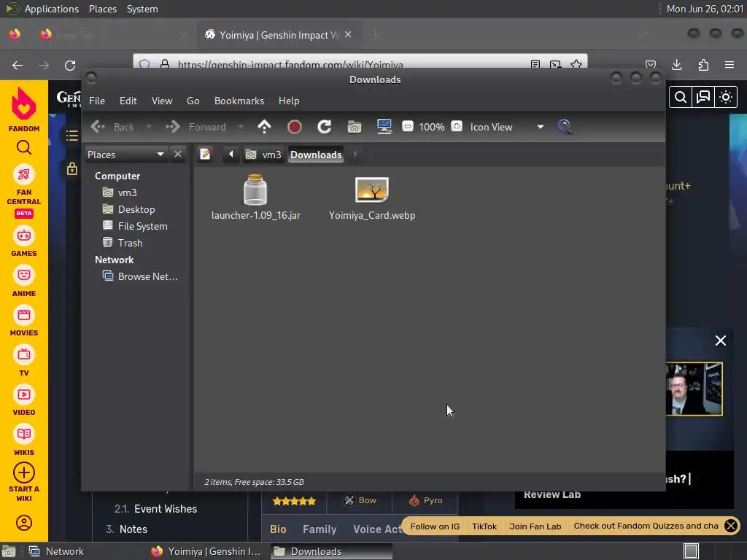747x560 pixels.
Task: Open the Places sidebar type dropdown
Action: point(125,155)
